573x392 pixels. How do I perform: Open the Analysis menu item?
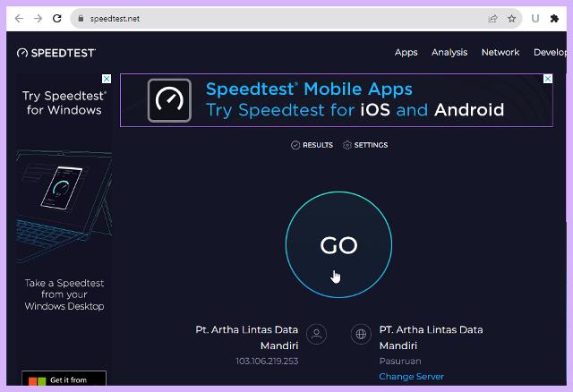click(449, 52)
